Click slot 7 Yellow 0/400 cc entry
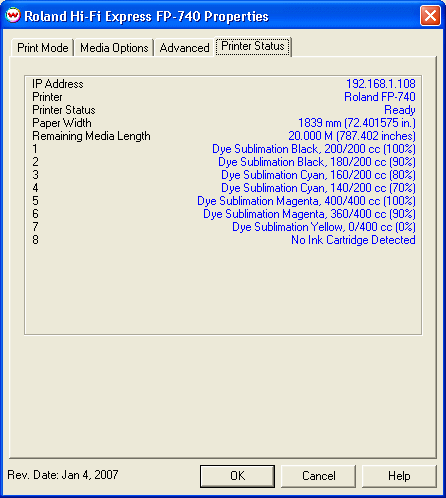Screen dimensions: 446x498 pos(324,227)
